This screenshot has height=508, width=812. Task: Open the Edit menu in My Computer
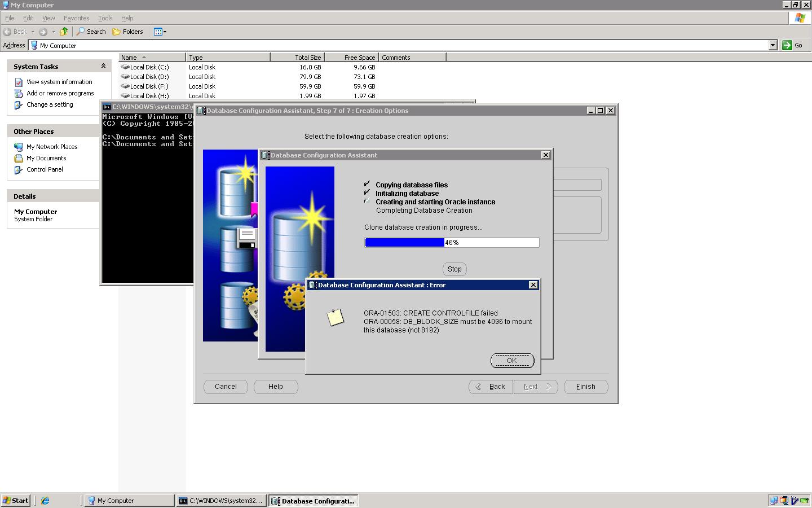28,18
